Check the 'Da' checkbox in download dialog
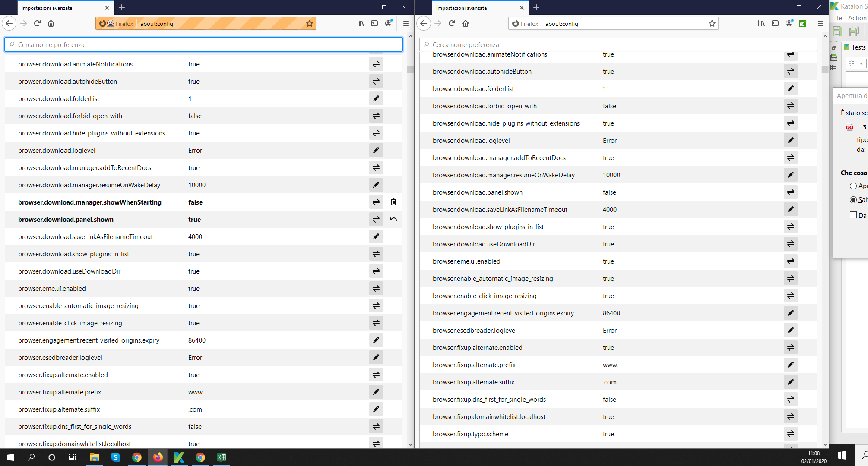 (853, 215)
